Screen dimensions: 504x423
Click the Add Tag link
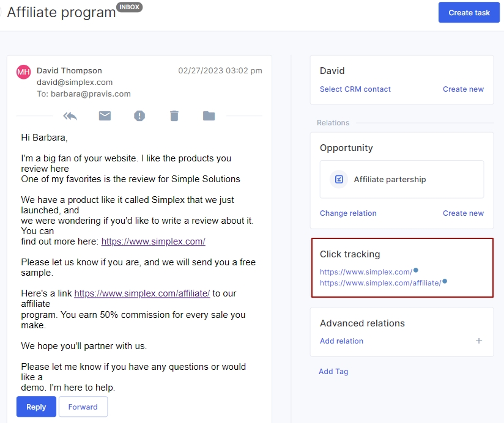[333, 371]
